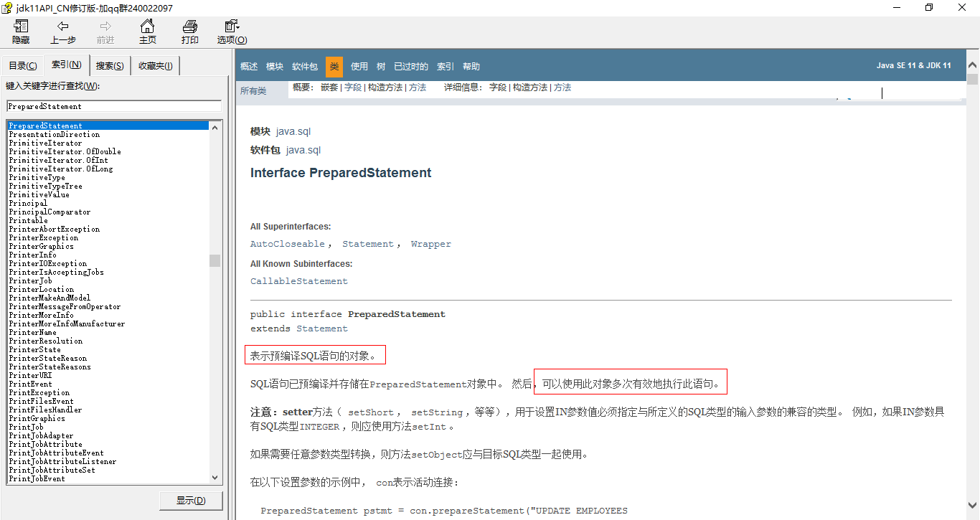
Task: Click the 隐藏 (Hide) toolbar icon
Action: click(21, 27)
